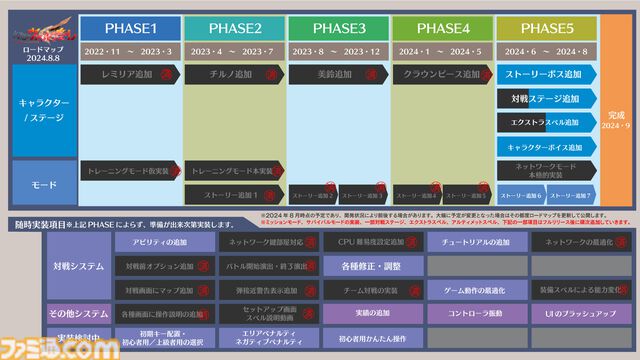Click the UIのブラッシュアップ cell

(x=582, y=314)
